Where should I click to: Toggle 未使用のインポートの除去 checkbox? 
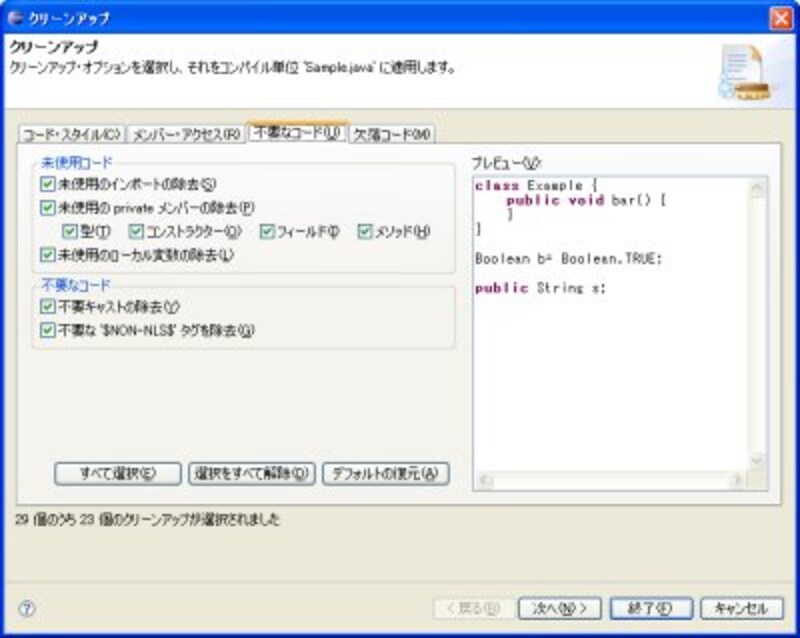click(x=47, y=184)
